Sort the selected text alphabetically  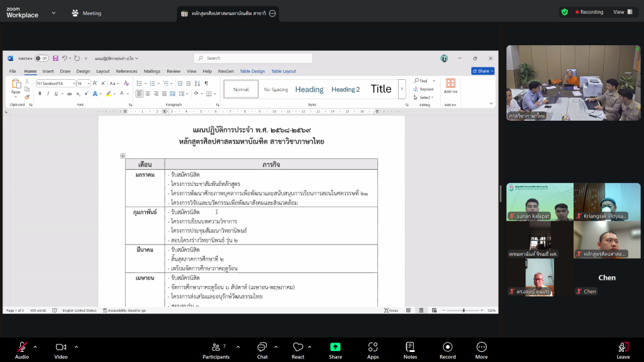click(197, 84)
